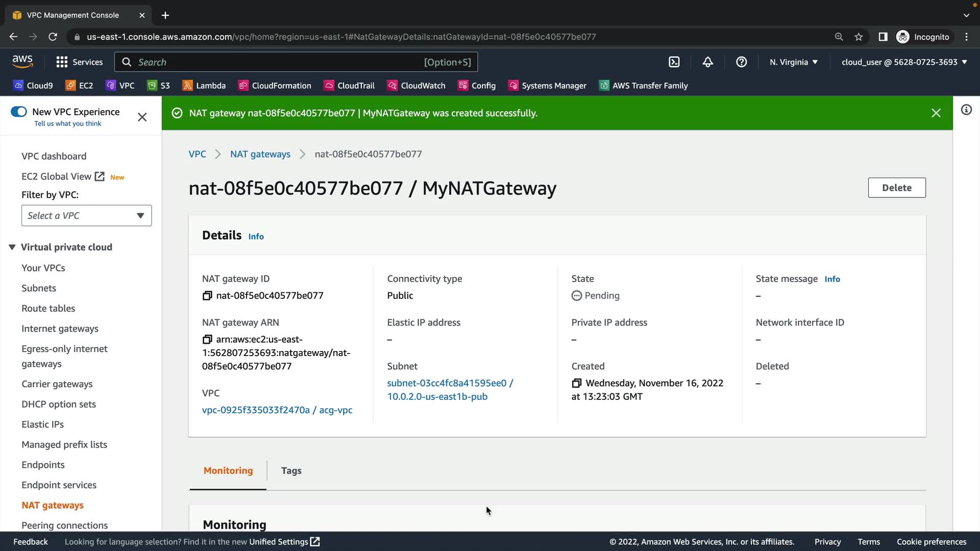The height and width of the screenshot is (551, 980).
Task: Open the CloudShell terminal icon
Action: (x=674, y=62)
